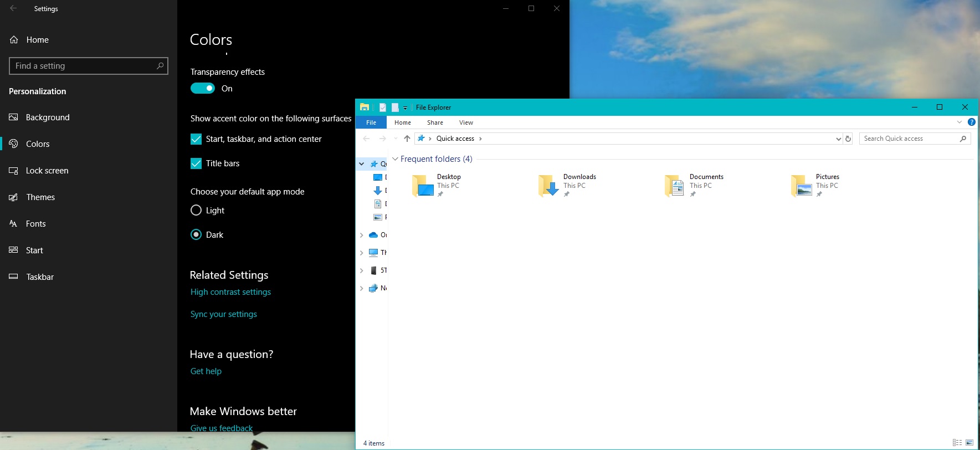The height and width of the screenshot is (450, 980).
Task: Click the File Explorer window icon in title bar
Action: [365, 107]
